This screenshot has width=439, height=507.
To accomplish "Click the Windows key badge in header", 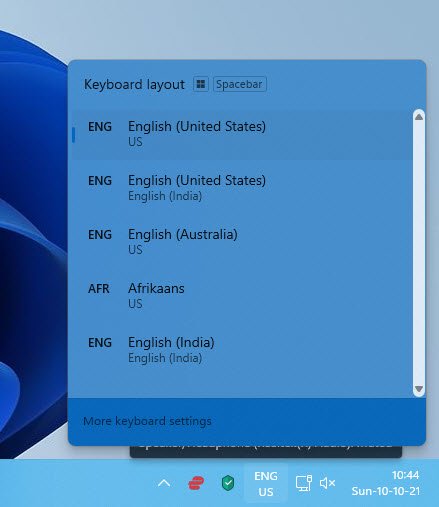I will (x=201, y=84).
